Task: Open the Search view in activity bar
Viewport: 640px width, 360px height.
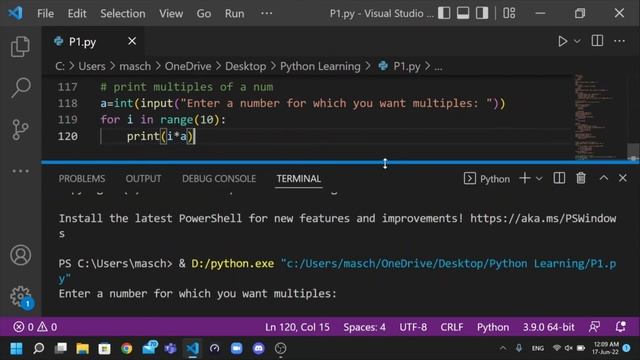Action: tap(21, 88)
